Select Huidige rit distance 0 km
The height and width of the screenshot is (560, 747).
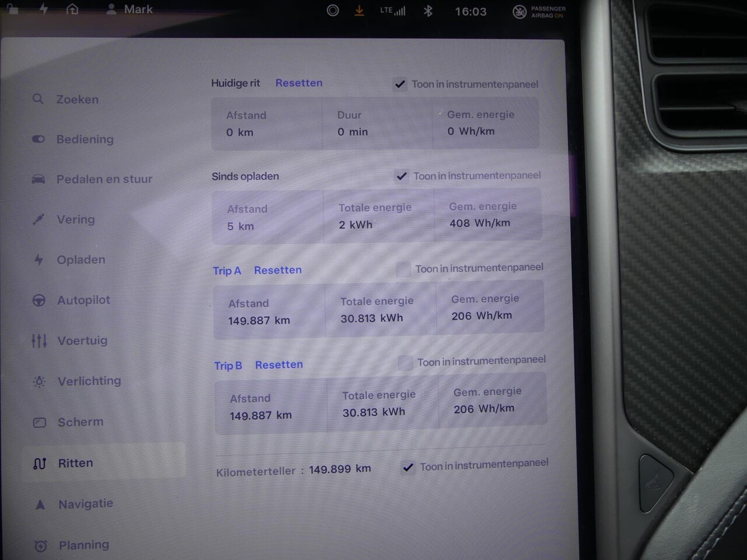(x=240, y=132)
